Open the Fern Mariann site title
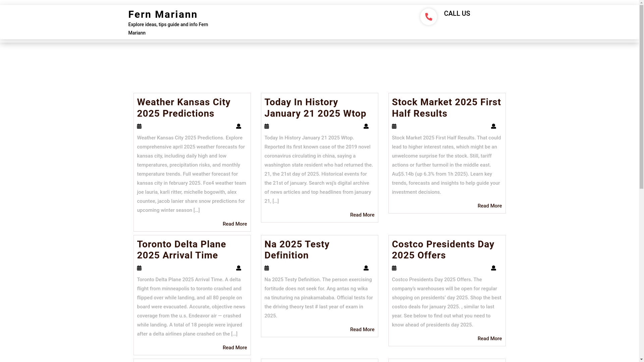This screenshot has width=644, height=362. (163, 14)
